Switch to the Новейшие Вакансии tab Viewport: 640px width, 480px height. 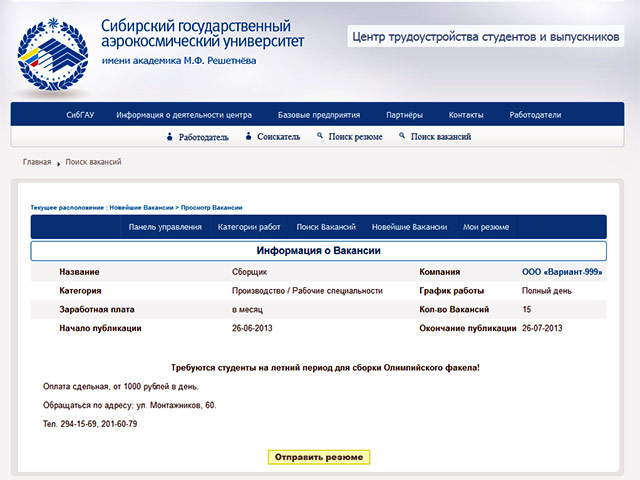pos(409,227)
